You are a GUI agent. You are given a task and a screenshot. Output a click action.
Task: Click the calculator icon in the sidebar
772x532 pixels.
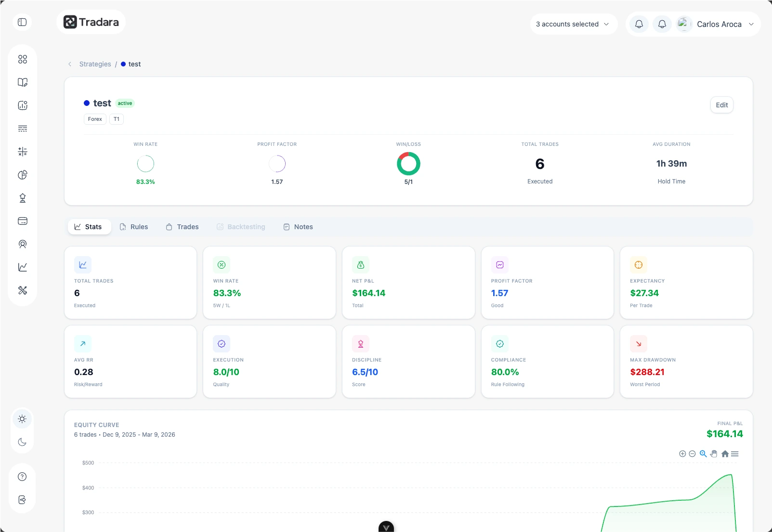pyautogui.click(x=23, y=152)
